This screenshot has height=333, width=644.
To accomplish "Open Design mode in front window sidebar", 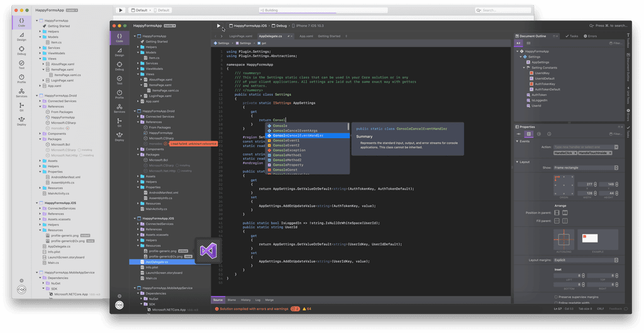I will (x=119, y=52).
